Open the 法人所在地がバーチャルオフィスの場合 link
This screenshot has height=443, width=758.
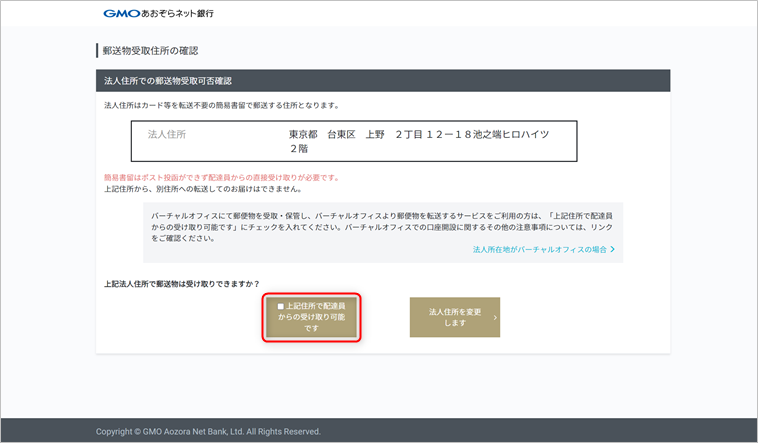point(539,249)
